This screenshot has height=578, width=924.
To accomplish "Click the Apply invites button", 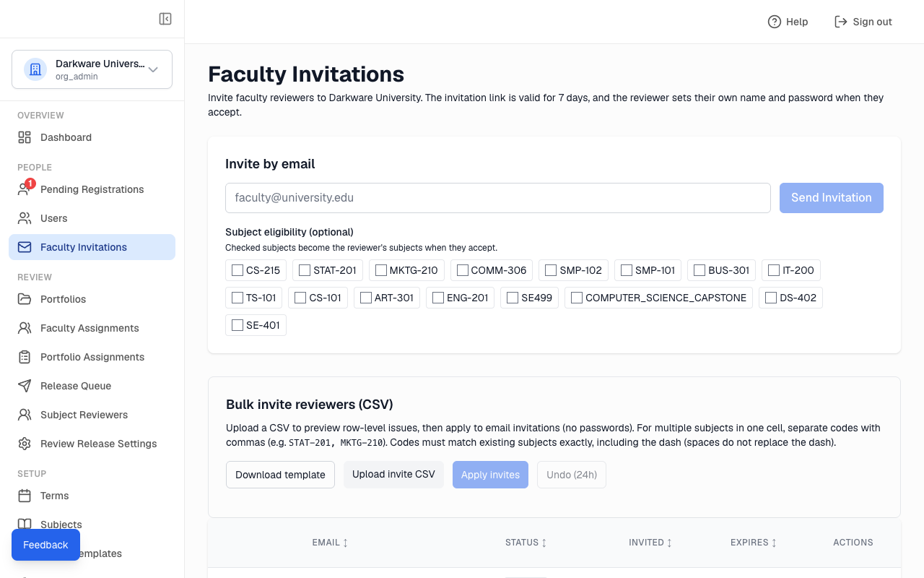I will 490,475.
